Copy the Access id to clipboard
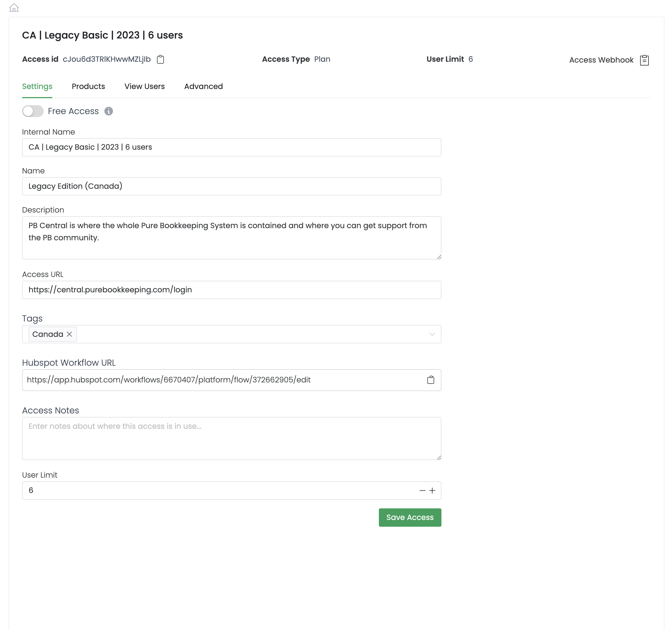 click(160, 60)
